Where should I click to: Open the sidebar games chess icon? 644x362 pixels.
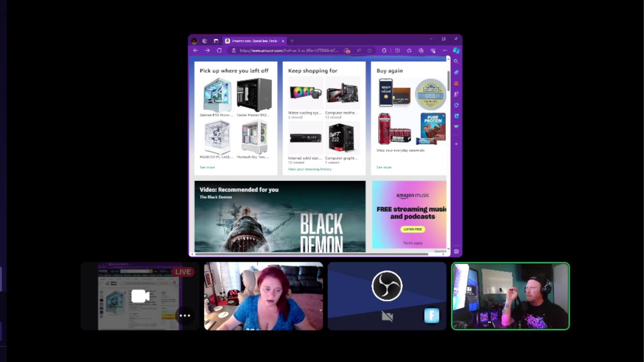456,94
